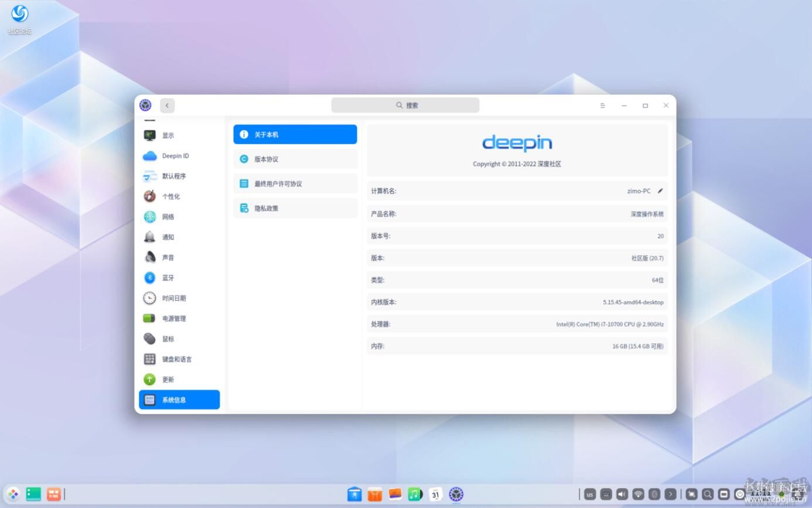Viewport: 812px width, 508px height.
Task: Open Grand Search via the magnifier tray icon
Action: pyautogui.click(x=708, y=494)
